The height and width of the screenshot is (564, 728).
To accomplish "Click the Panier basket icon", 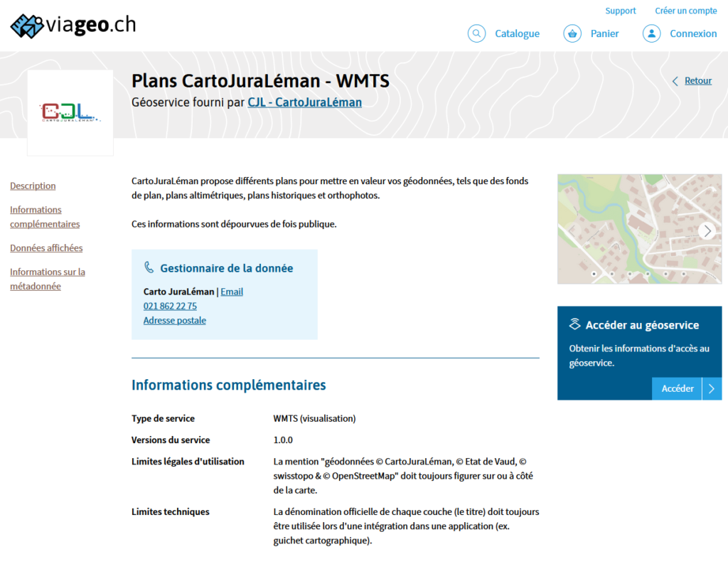I will (572, 33).
